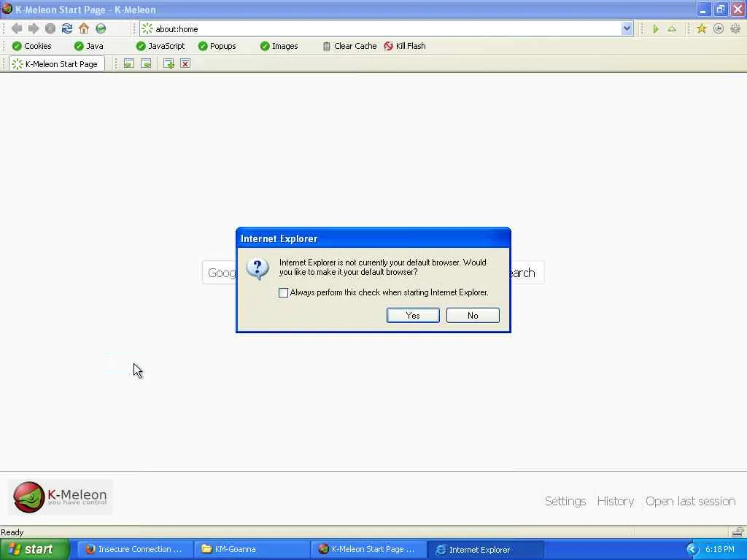The image size is (747, 560).
Task: Click the Next tab icon
Action: pyautogui.click(x=146, y=64)
